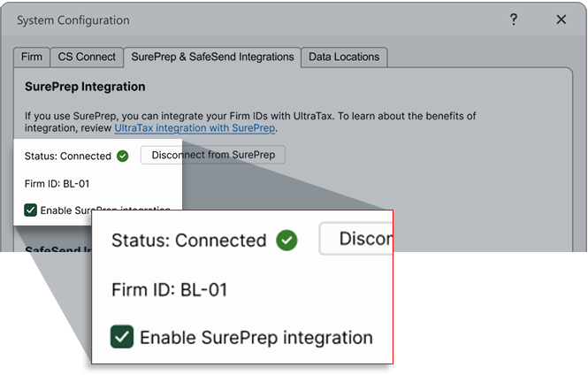Click the small green connected checkmark icon
588x375 pixels.
[123, 156]
